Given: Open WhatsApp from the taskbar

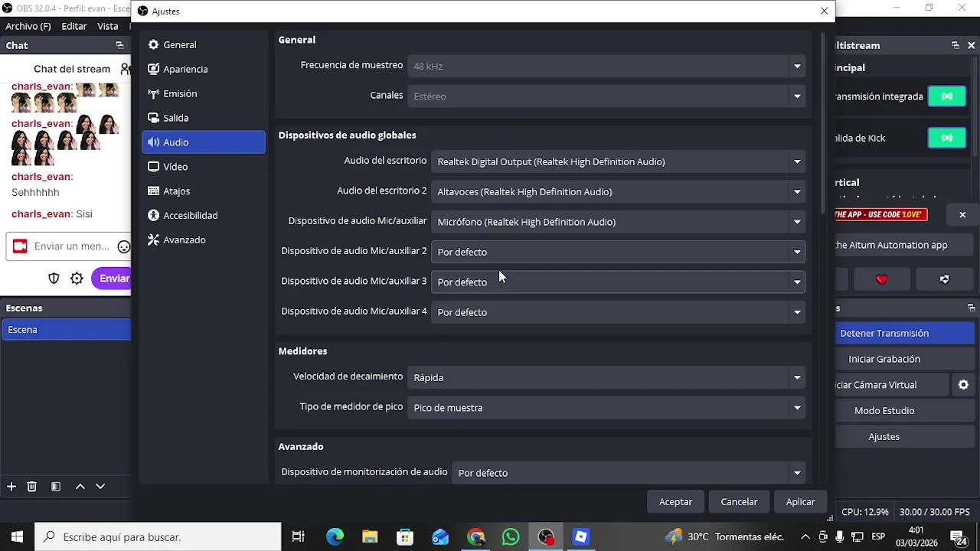Looking at the screenshot, I should tap(511, 536).
